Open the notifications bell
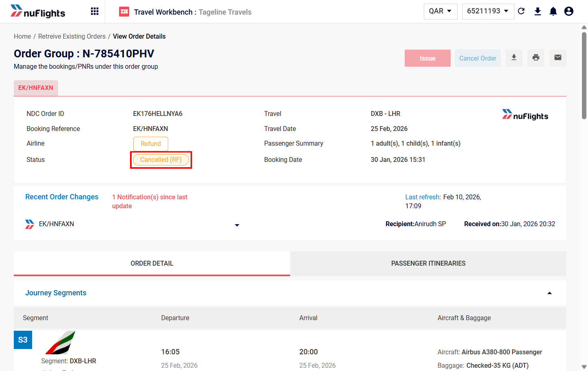 [x=553, y=11]
